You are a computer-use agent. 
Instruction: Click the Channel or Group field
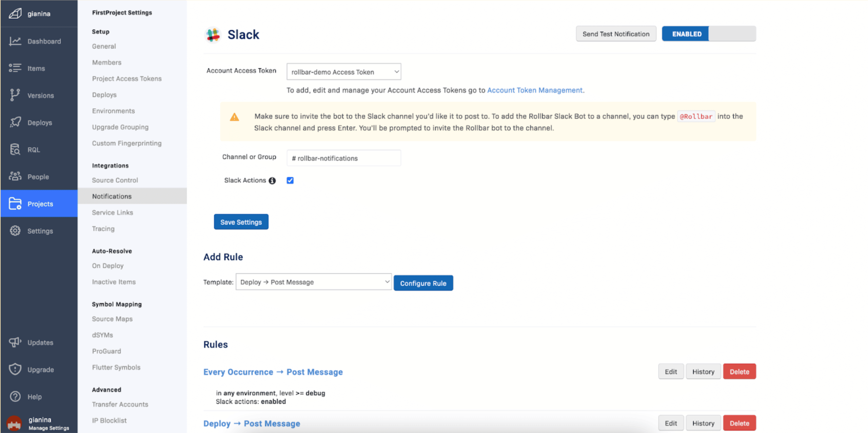coord(344,158)
